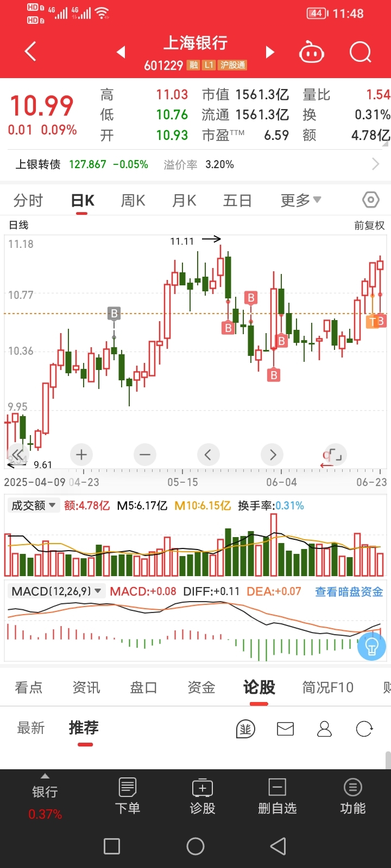Refresh forum posts icon
The image size is (391, 868).
click(x=364, y=729)
